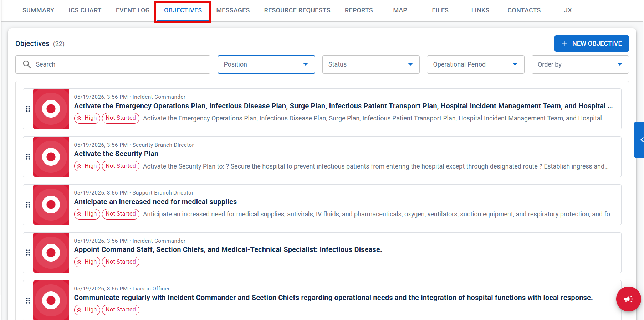Click Not Started tag on medical supplies objective
The width and height of the screenshot is (644, 320).
coord(121,214)
